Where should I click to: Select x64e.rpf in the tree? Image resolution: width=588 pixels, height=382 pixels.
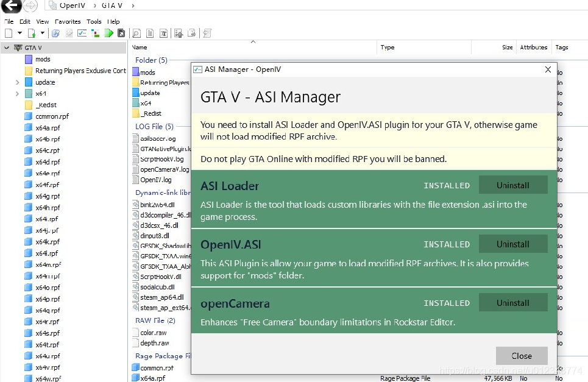click(x=43, y=174)
